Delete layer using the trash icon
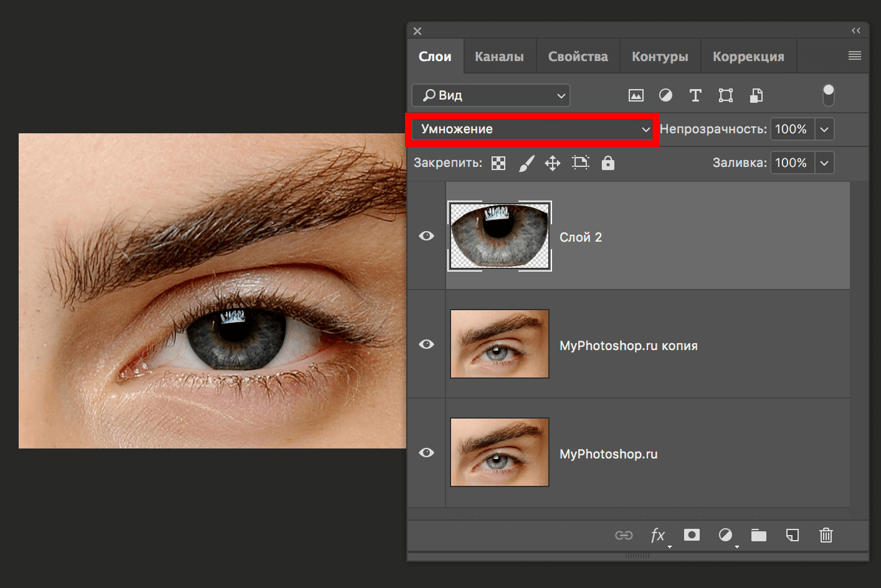This screenshot has height=588, width=881. (x=826, y=535)
